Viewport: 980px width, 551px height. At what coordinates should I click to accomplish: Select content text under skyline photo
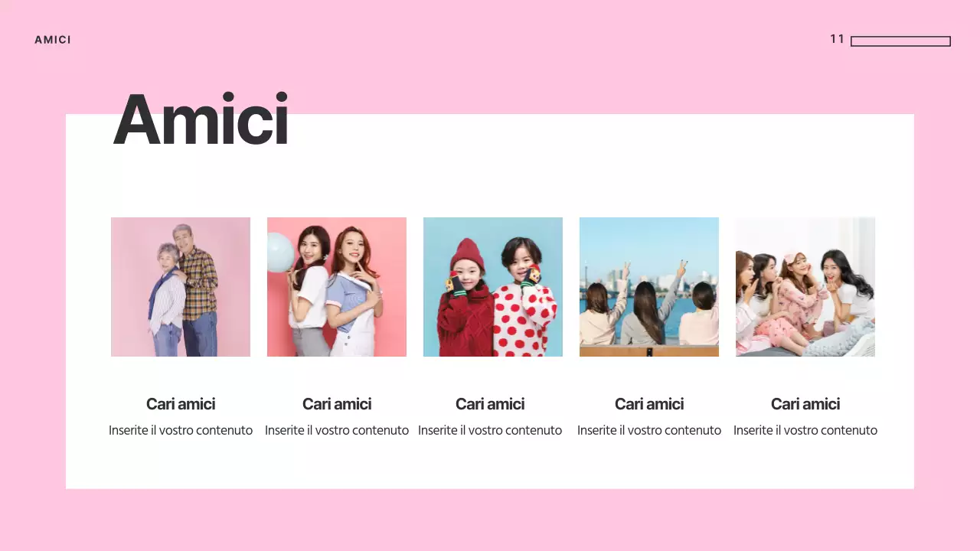pos(649,430)
